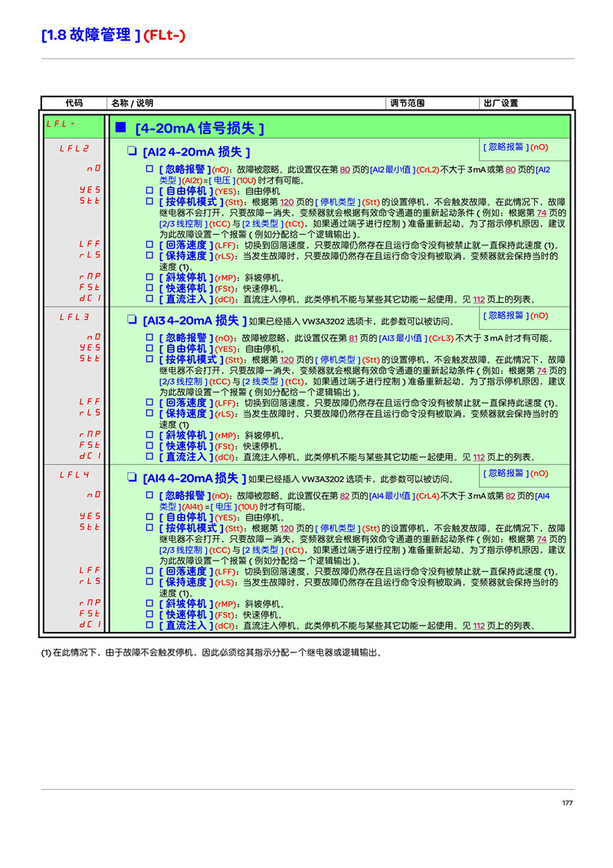Click the [按停机模式](Stt) option under AI2
This screenshot has width=613, height=868.
200,202
